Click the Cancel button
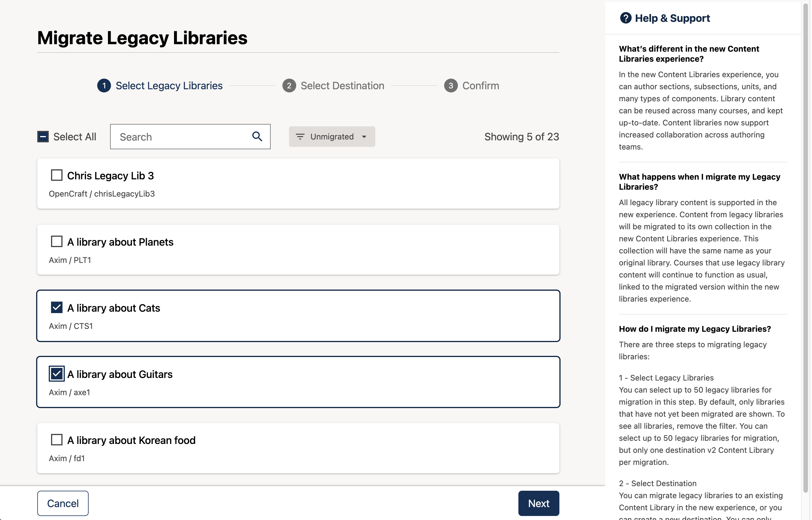This screenshot has height=520, width=812. tap(63, 503)
